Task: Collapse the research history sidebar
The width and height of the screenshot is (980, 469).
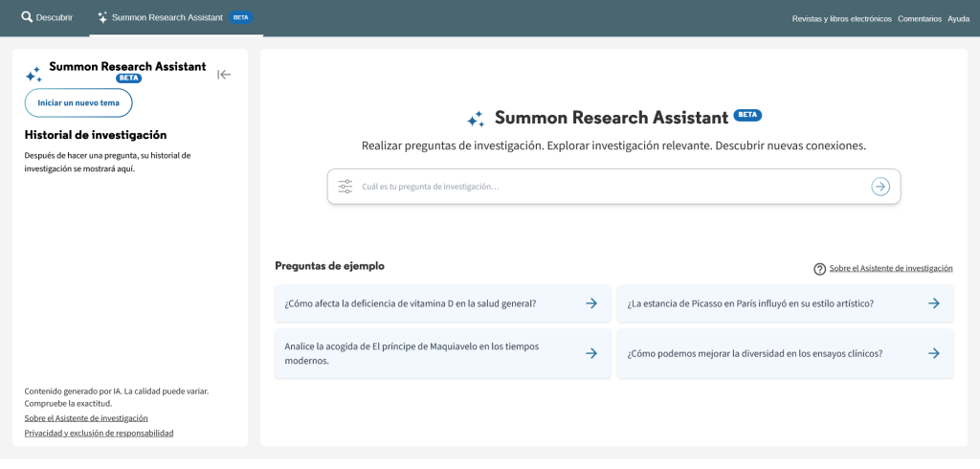Action: [x=224, y=75]
